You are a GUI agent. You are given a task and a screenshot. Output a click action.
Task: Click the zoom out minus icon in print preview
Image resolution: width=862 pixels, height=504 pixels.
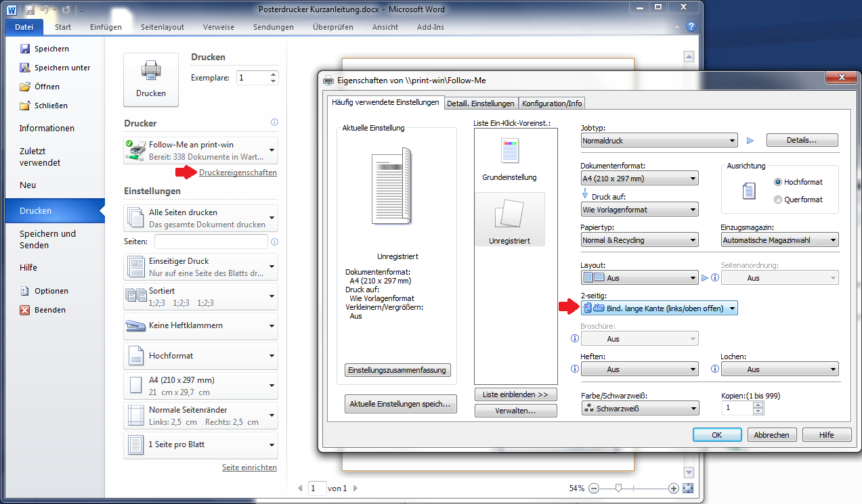[x=594, y=488]
